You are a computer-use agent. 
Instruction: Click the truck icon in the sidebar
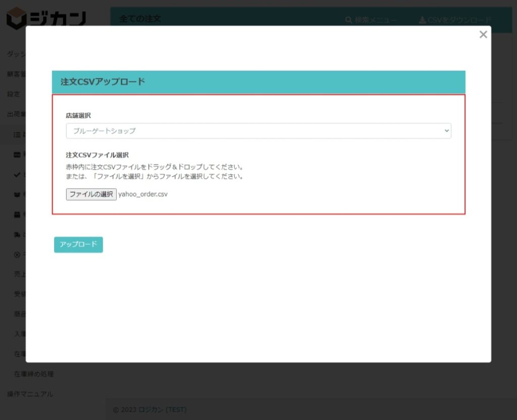click(x=17, y=234)
